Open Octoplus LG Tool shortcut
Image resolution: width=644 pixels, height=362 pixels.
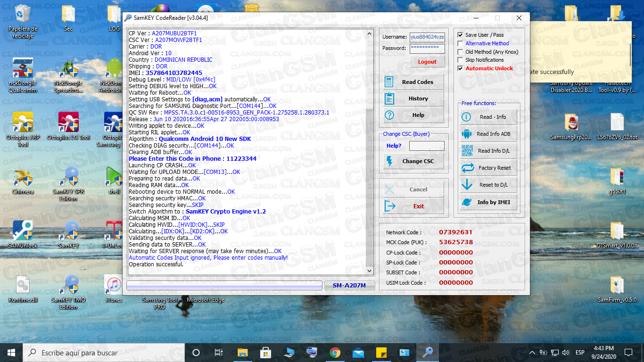pos(68,126)
